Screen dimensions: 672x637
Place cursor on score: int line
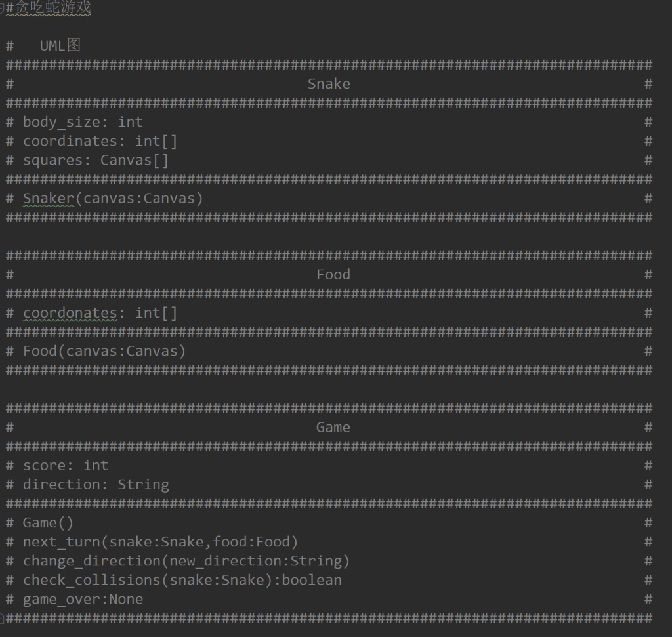coord(66,466)
